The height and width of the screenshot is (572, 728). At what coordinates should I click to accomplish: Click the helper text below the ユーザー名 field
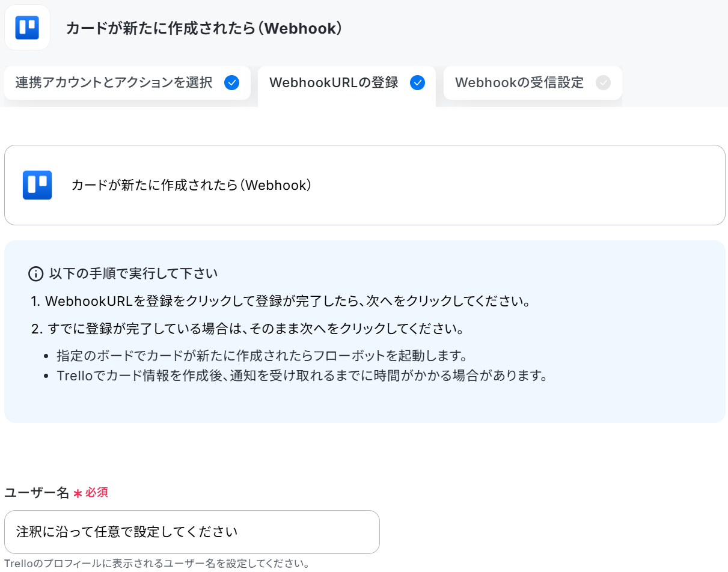point(157,564)
